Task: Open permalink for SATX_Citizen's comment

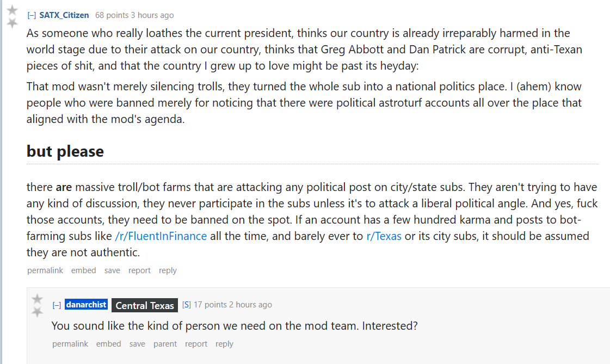Action: click(45, 270)
